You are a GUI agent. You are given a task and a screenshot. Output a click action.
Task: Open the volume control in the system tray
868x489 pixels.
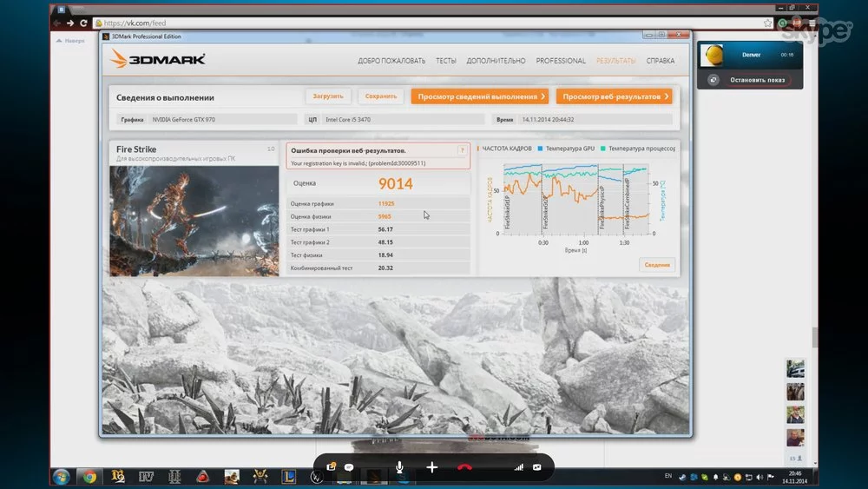[759, 477]
